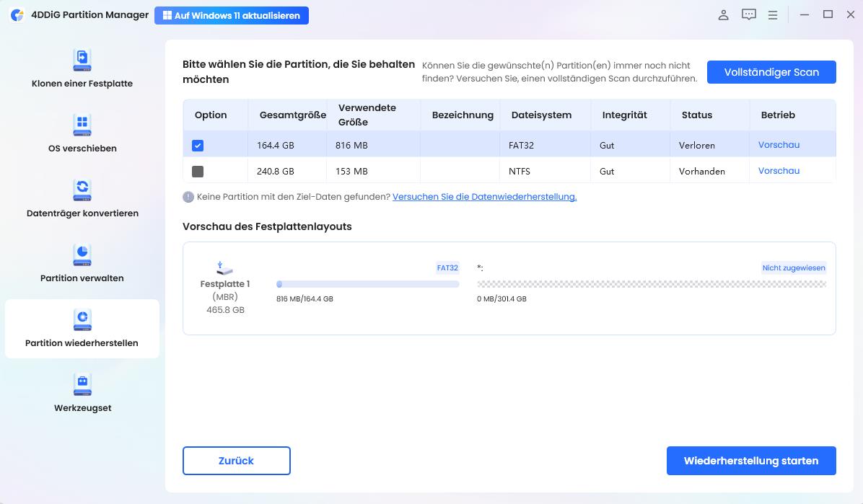863x504 pixels.
Task: Check the 240.8 GB NTFS partition checkbox
Action: coord(198,171)
